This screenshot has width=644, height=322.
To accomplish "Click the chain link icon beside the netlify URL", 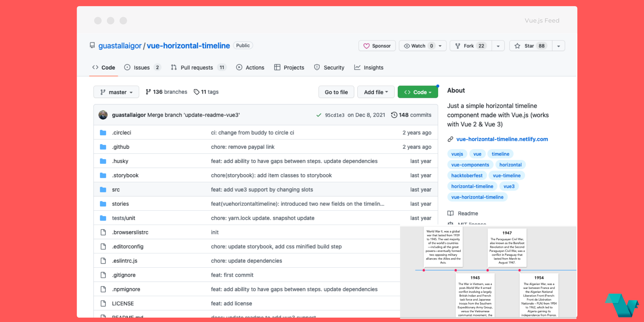I will click(x=451, y=139).
